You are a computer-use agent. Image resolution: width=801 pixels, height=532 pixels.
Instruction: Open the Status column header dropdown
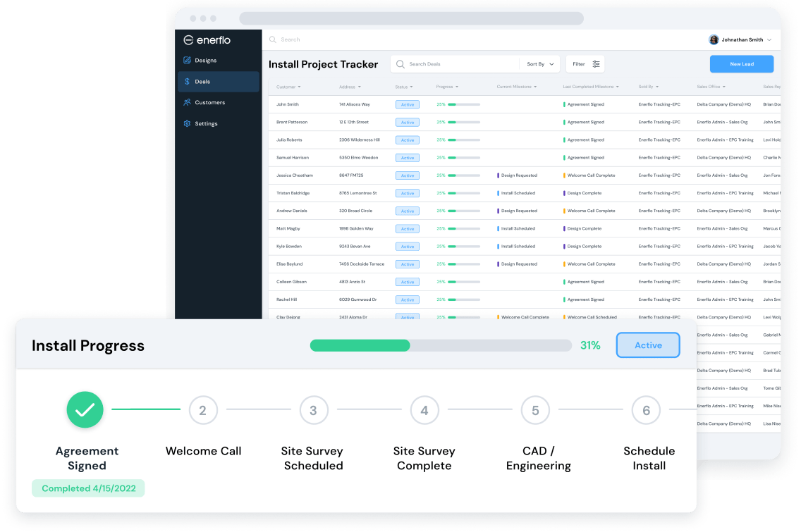(x=403, y=87)
